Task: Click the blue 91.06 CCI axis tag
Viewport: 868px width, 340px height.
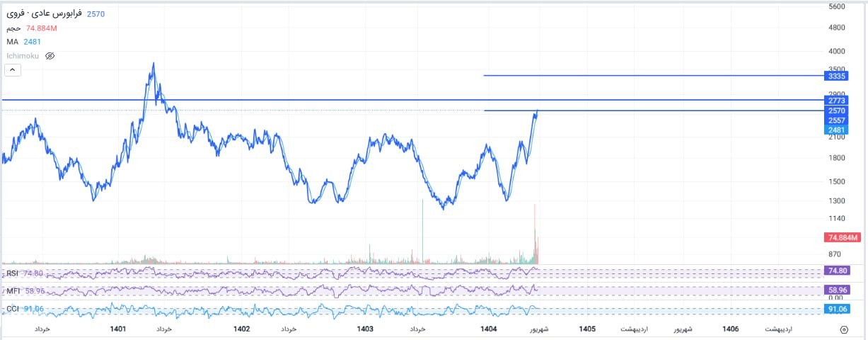Action: point(837,309)
